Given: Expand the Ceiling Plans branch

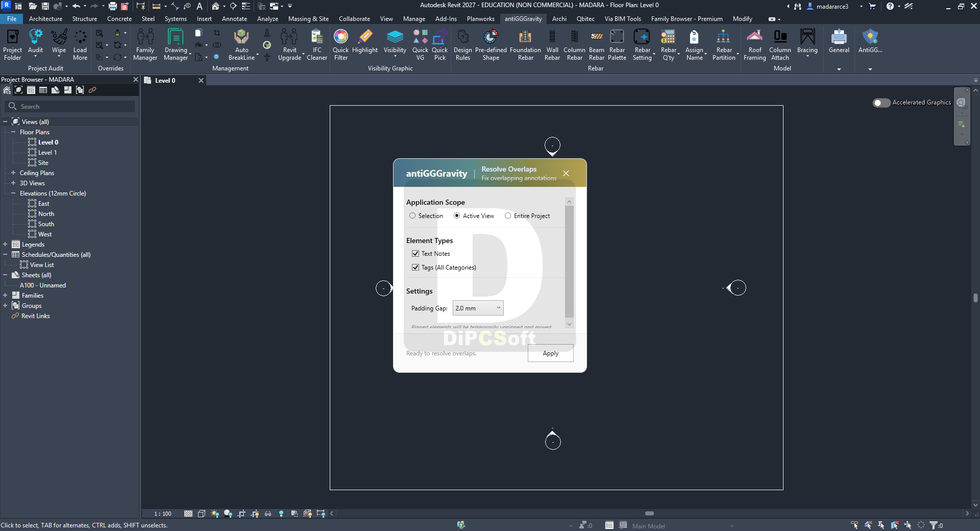Looking at the screenshot, I should pos(13,173).
